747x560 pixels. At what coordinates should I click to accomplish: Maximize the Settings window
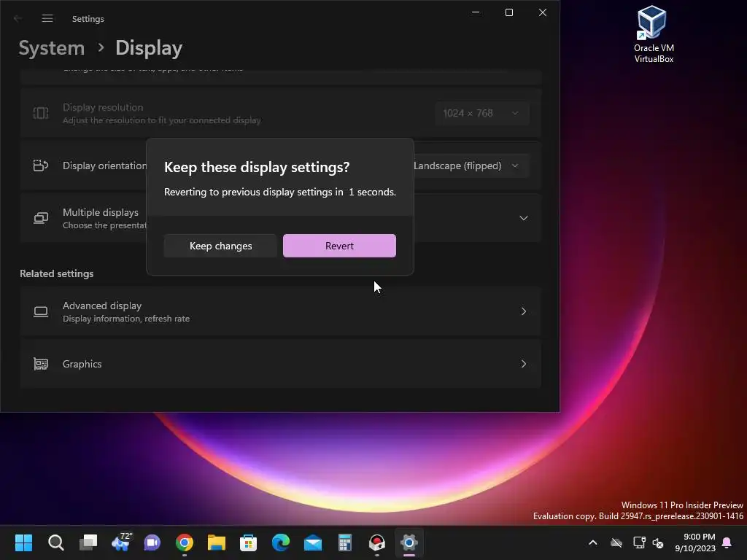point(508,12)
